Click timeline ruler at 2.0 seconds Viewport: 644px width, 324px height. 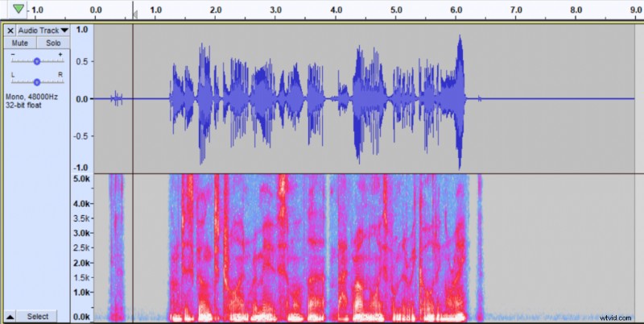[216, 10]
